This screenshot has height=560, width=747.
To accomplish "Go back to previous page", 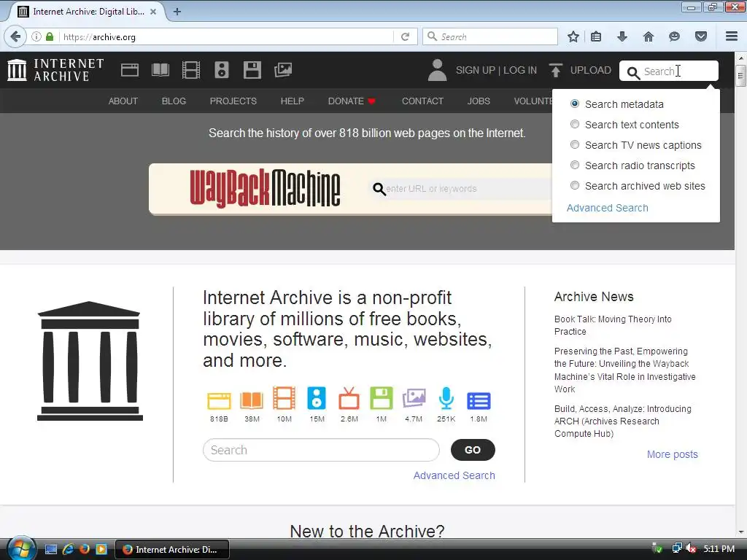I will coord(15,36).
